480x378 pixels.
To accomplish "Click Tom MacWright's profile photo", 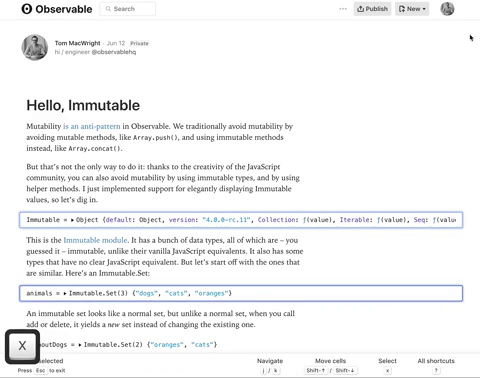I will (x=35, y=47).
